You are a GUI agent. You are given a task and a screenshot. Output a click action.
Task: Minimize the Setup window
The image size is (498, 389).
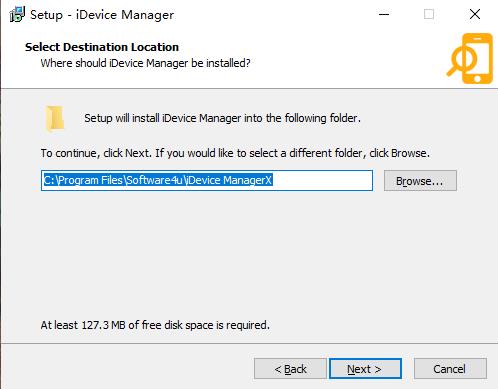[x=384, y=15]
